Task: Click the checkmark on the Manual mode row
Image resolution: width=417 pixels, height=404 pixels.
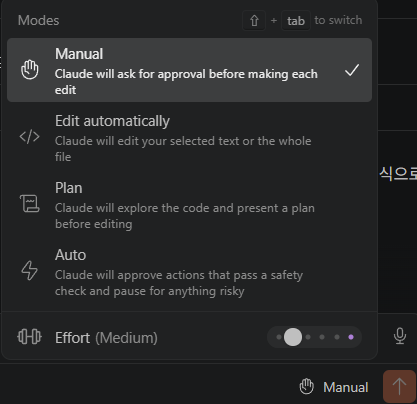Action: [352, 70]
